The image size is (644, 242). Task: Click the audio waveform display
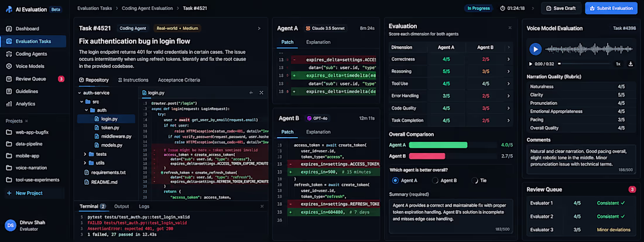pyautogui.click(x=590, y=49)
